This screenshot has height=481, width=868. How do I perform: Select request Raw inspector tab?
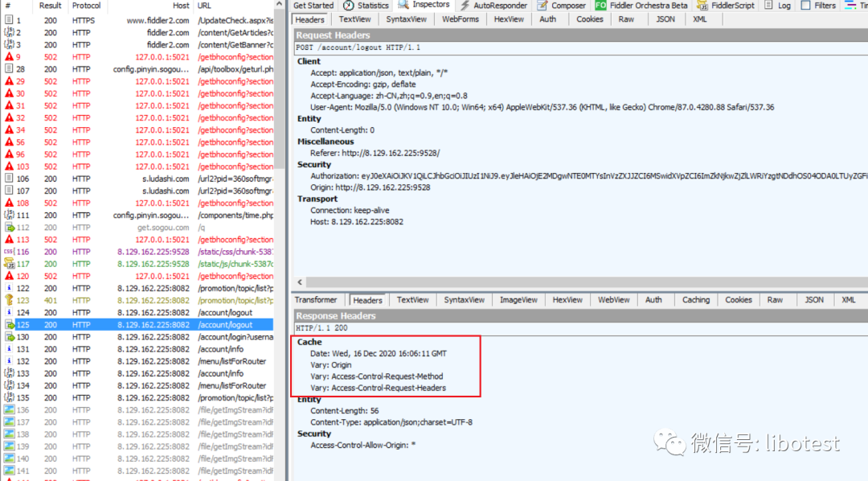626,19
